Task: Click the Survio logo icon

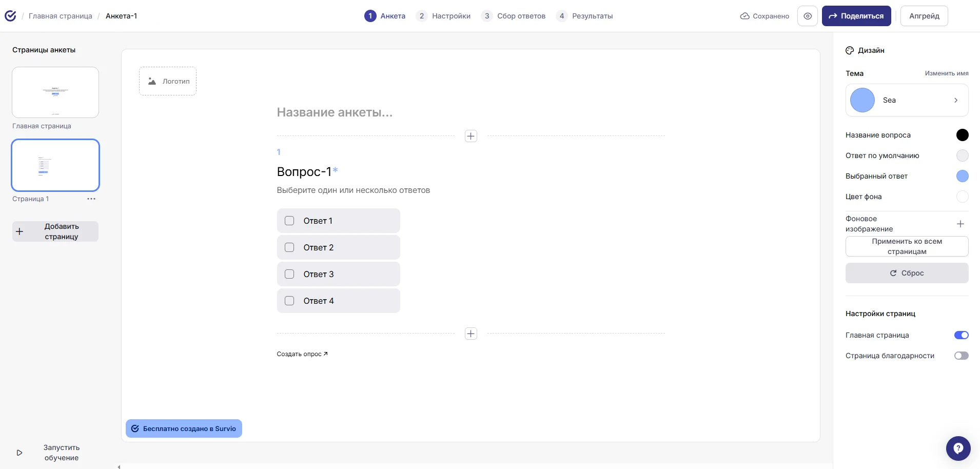Action: pyautogui.click(x=10, y=16)
